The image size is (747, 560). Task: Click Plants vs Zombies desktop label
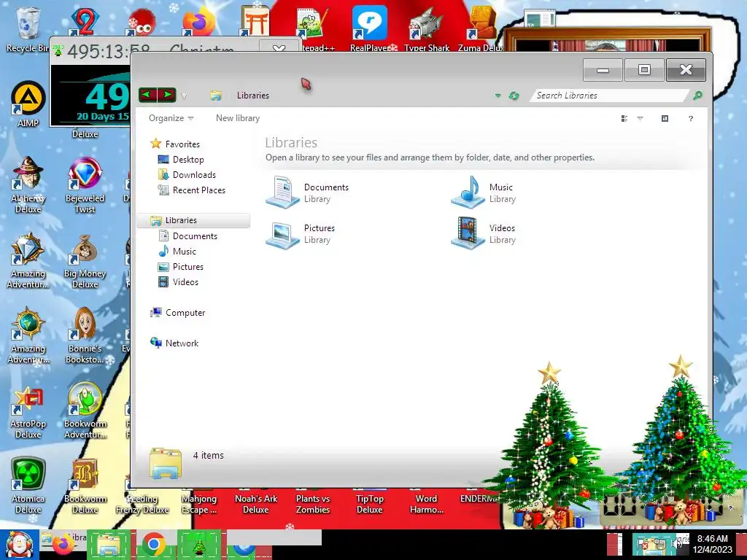tap(312, 504)
